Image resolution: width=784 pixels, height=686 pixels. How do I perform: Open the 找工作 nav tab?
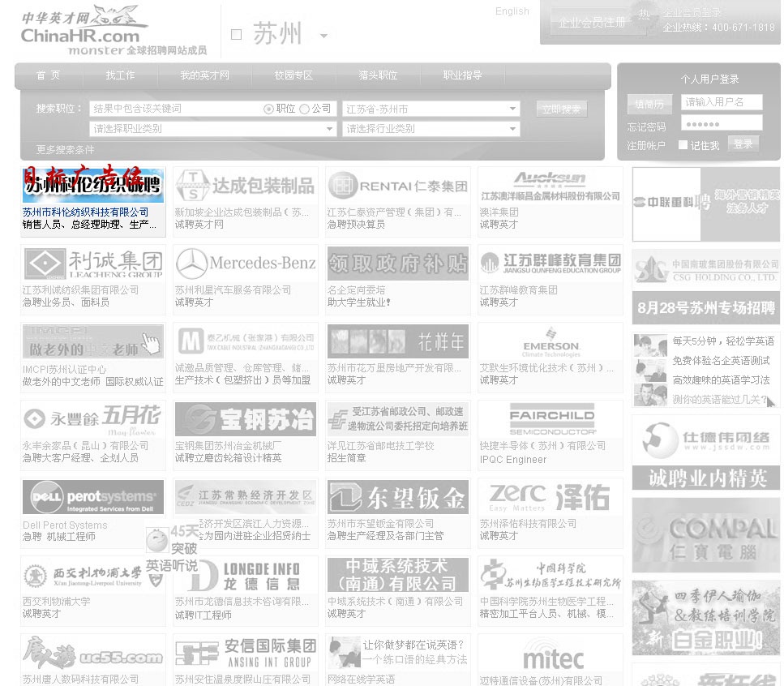coord(120,75)
